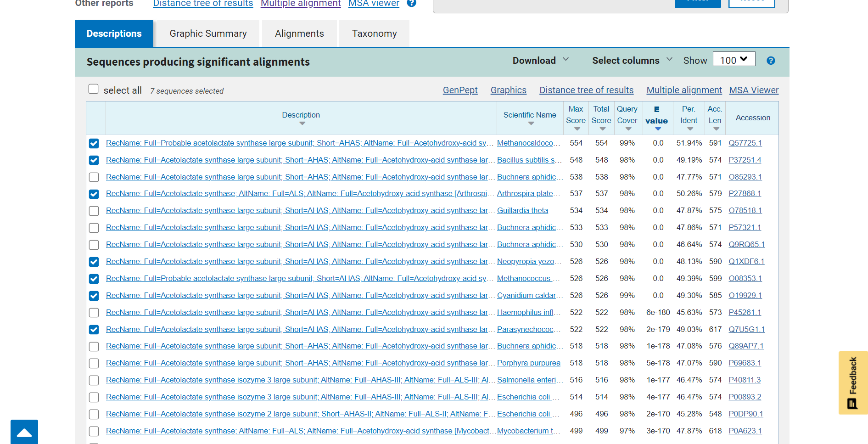Image resolution: width=868 pixels, height=444 pixels.
Task: Uncheck the Neopyropia Q1XDF6.1 row checkbox
Action: coord(94,262)
